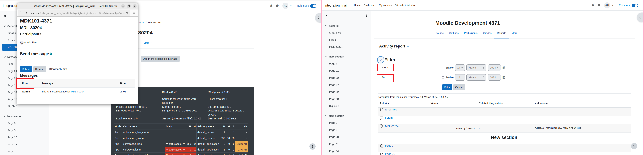The image size is (644, 155).
Task: Open the Participants tab
Action: tap(470, 33)
